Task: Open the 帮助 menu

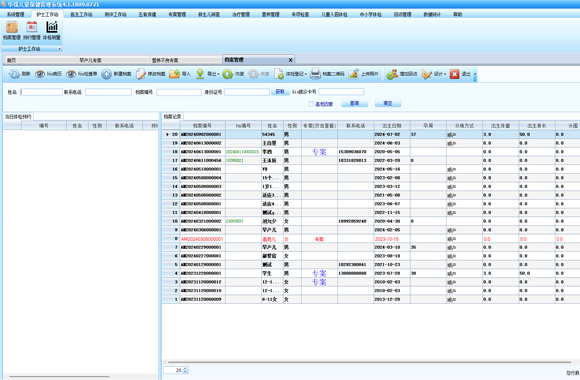Action: click(458, 14)
